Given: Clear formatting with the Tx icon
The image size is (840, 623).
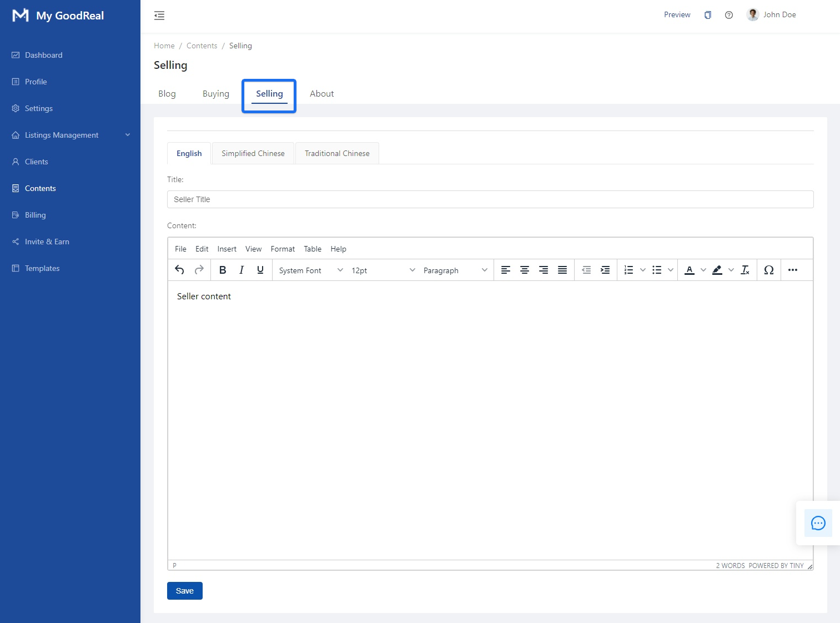Looking at the screenshot, I should click(745, 270).
